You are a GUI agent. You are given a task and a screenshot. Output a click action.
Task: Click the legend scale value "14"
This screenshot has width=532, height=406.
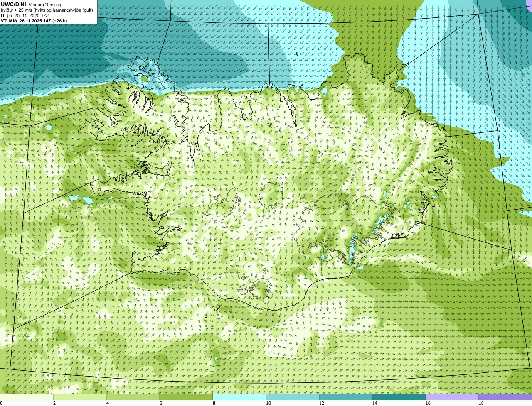[x=375, y=403]
